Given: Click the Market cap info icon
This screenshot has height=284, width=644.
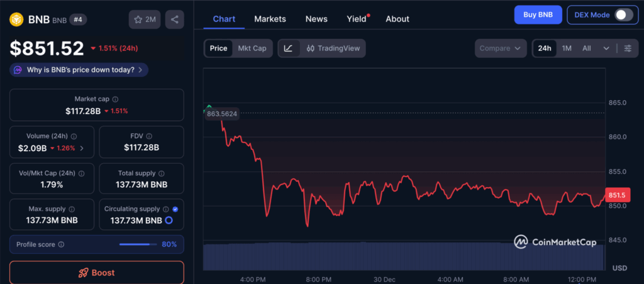Looking at the screenshot, I should (x=115, y=99).
